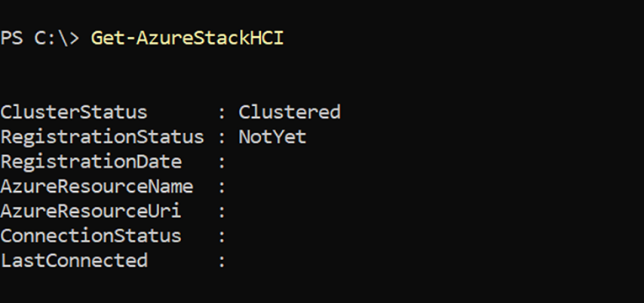Image resolution: width=644 pixels, height=303 pixels.
Task: Click the colon after AzureResourceName
Action: (221, 188)
